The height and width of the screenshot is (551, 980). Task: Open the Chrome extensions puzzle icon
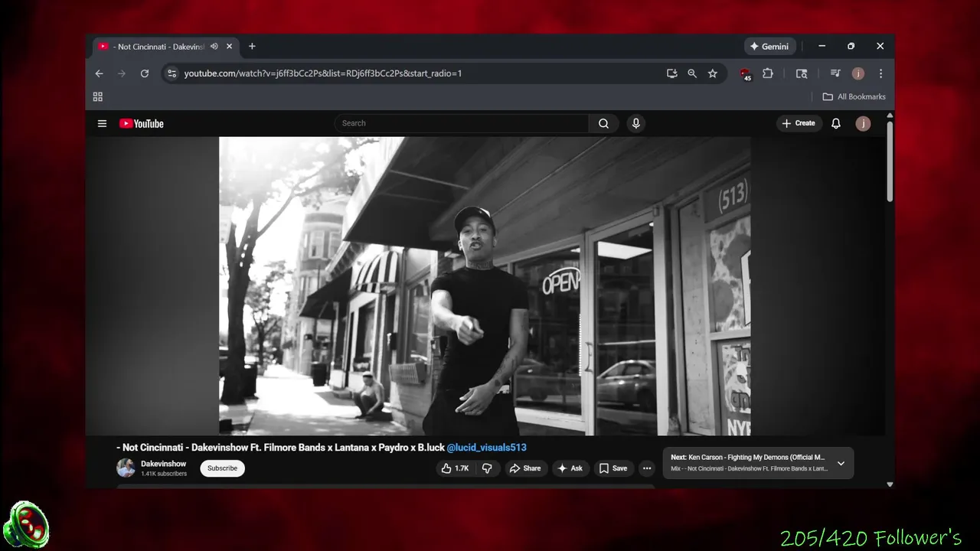click(x=768, y=73)
